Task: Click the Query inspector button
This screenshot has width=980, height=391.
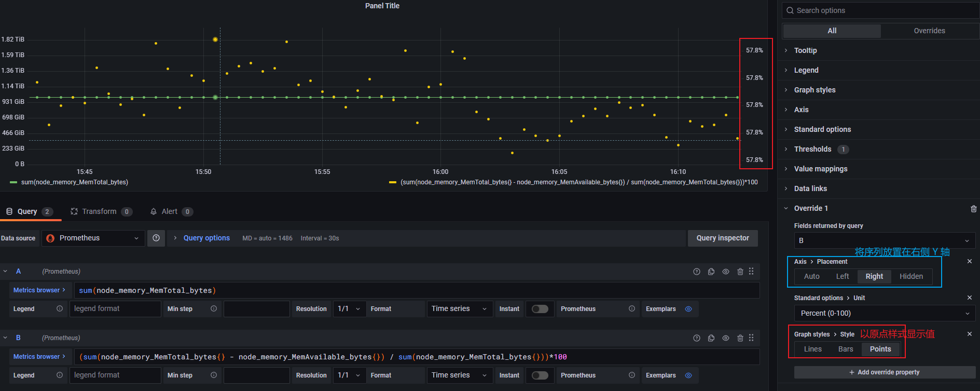Action: point(722,238)
